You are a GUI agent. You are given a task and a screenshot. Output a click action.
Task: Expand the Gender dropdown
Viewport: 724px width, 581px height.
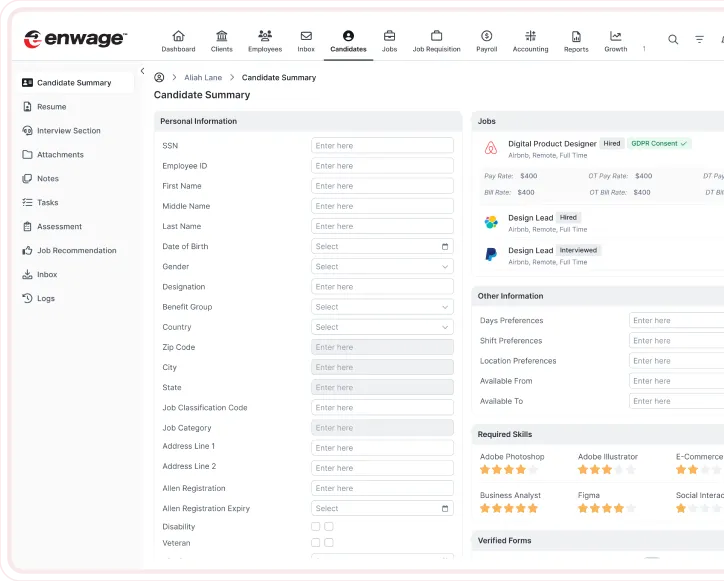[x=382, y=267]
